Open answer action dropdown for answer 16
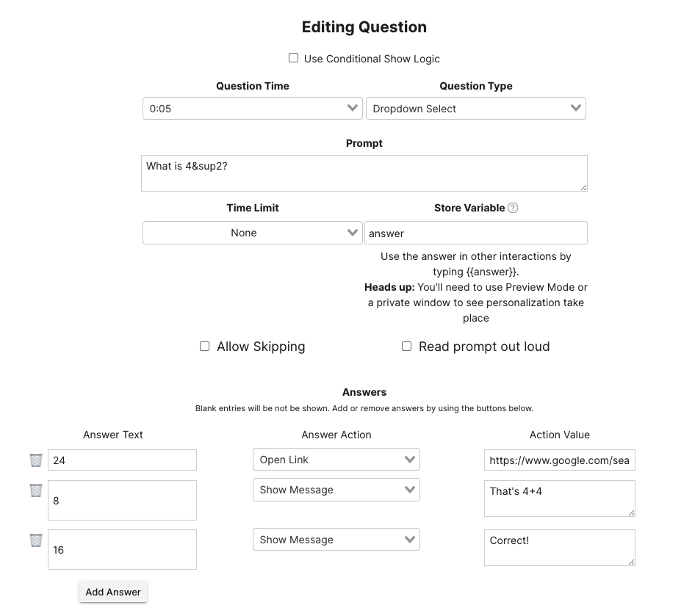Image resolution: width=695 pixels, height=616 pixels. coord(336,540)
